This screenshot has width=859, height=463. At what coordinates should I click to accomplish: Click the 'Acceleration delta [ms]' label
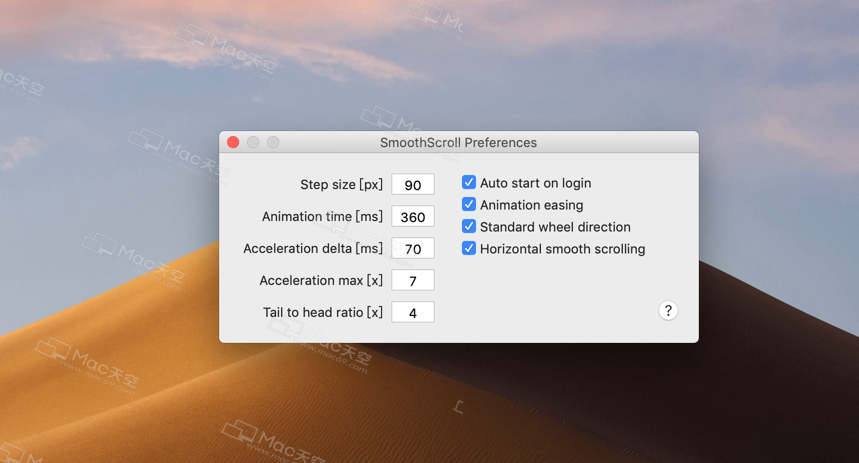(x=313, y=248)
